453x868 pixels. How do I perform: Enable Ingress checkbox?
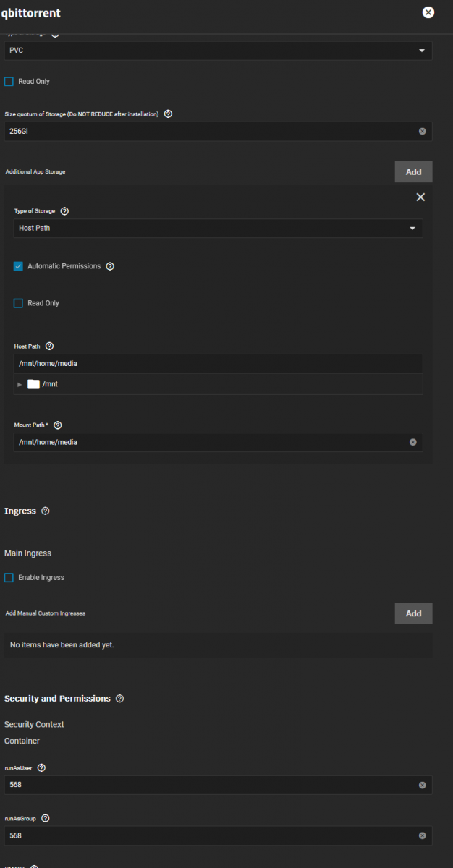click(x=9, y=578)
